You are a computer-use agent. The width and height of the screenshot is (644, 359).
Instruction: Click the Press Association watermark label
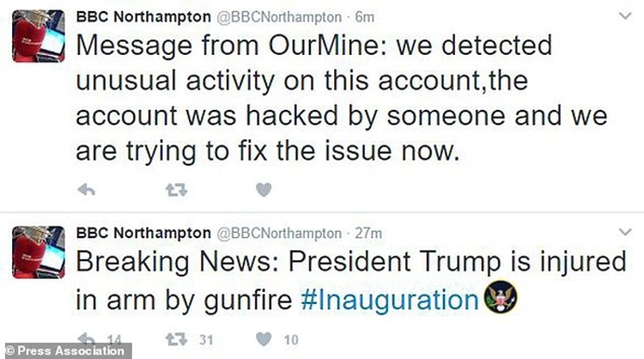(x=66, y=350)
